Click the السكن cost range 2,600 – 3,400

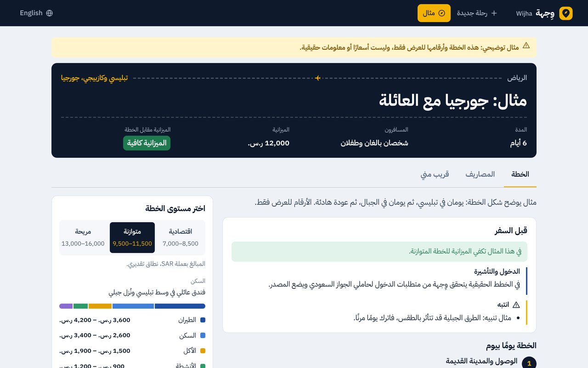(95, 335)
